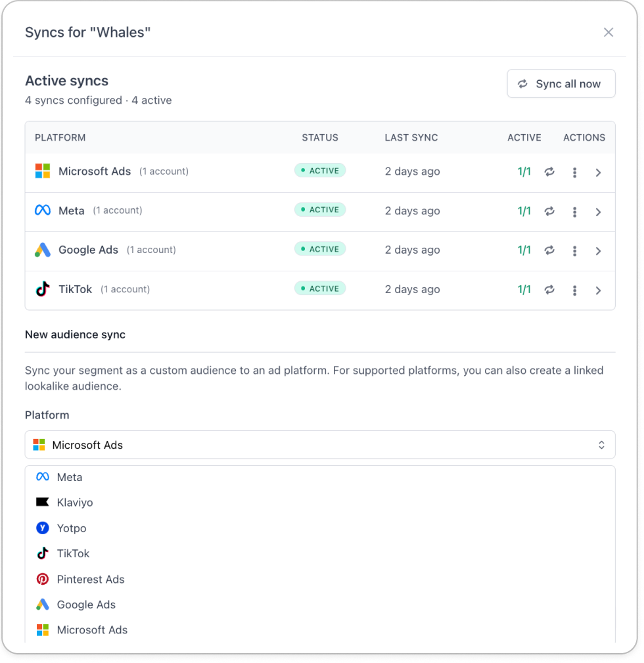Click the Klaviyo flag icon in list
The image size is (644, 663).
pyautogui.click(x=42, y=502)
